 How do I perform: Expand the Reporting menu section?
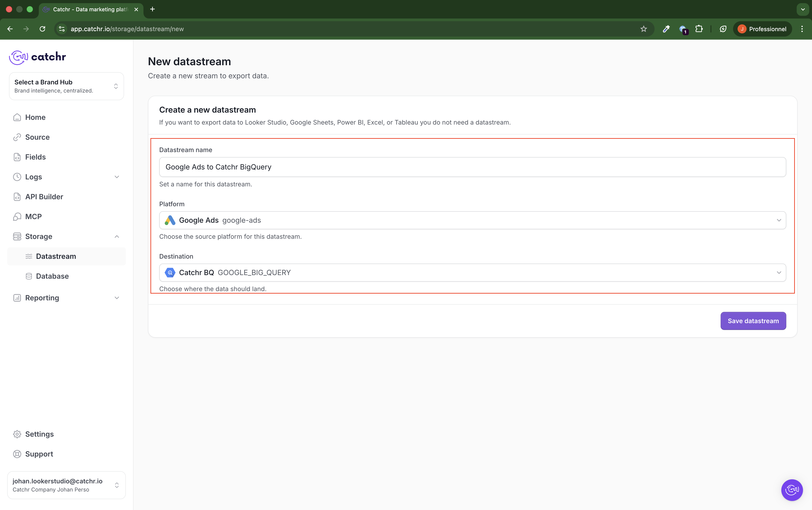tap(66, 298)
